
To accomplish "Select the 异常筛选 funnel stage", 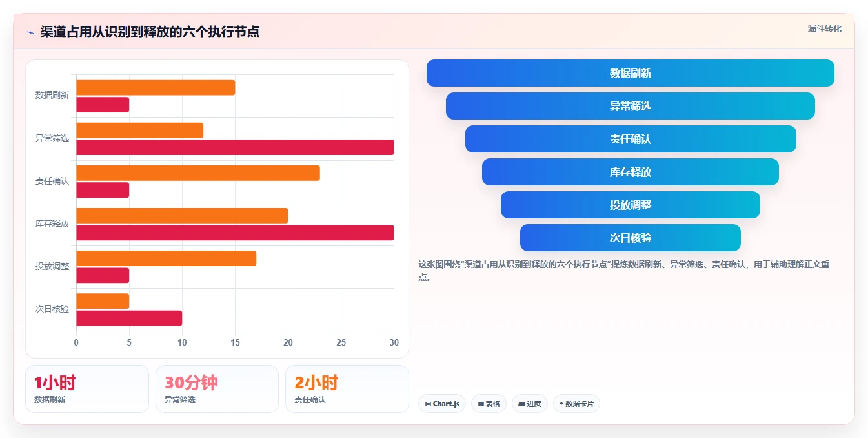I will tap(631, 106).
